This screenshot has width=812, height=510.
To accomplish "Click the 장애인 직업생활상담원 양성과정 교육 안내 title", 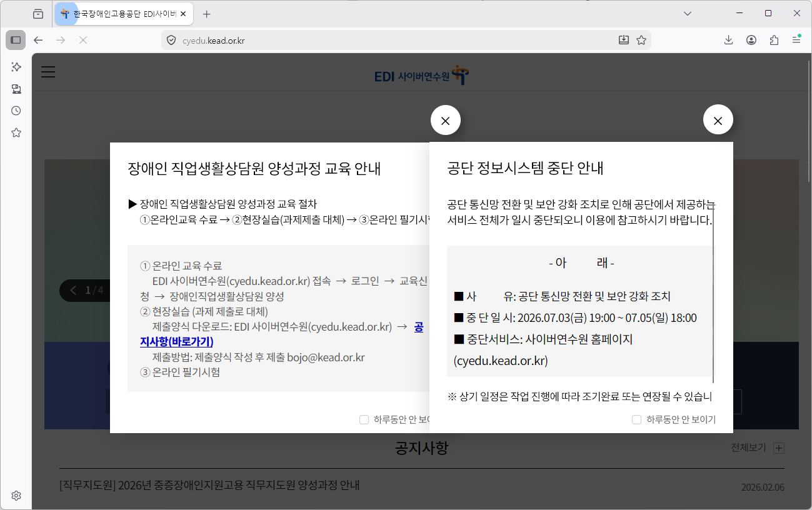I will [x=254, y=169].
